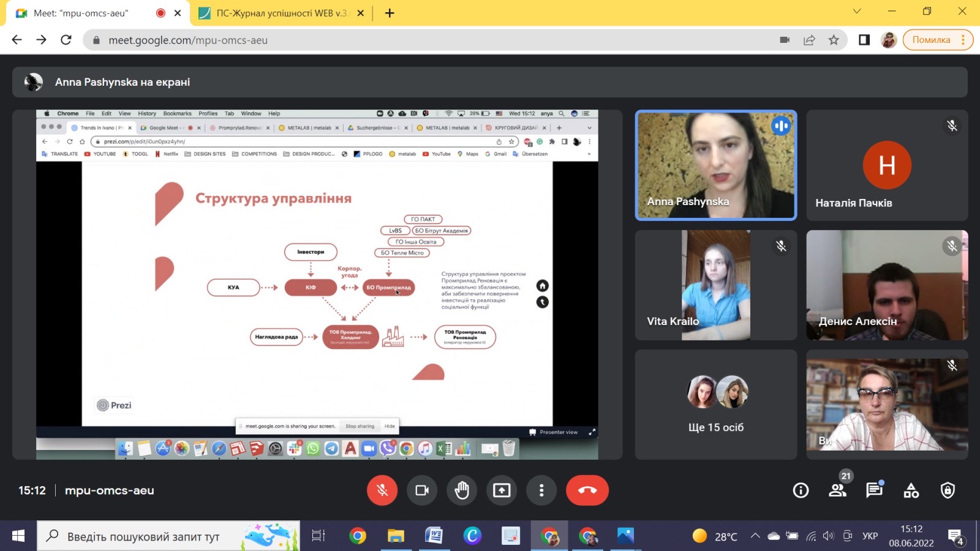The height and width of the screenshot is (551, 980).
Task: Expand the tab search chevron
Action: pos(857,11)
